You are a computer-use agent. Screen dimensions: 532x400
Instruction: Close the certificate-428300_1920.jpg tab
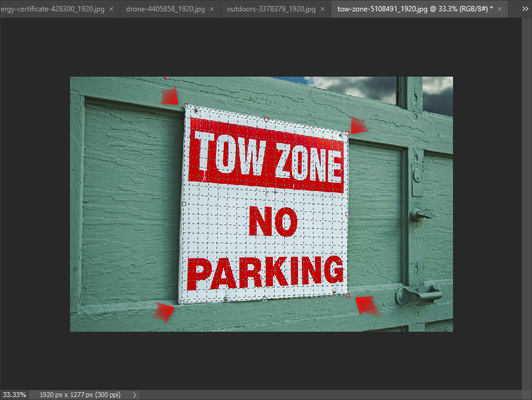point(111,9)
